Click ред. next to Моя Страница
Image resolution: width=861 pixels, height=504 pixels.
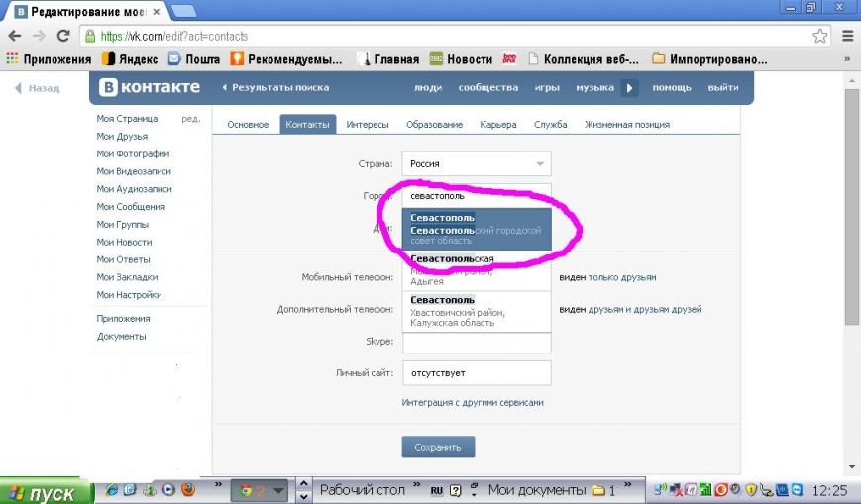(x=190, y=119)
